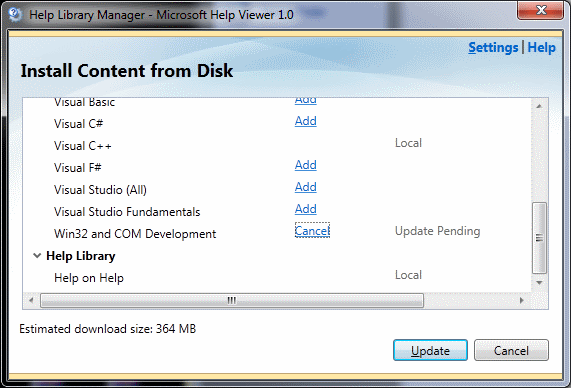Open the Help link at top right

click(x=542, y=47)
